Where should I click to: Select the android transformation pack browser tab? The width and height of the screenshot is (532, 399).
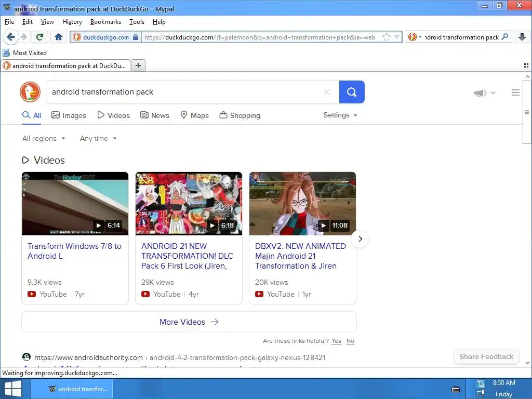click(x=65, y=65)
